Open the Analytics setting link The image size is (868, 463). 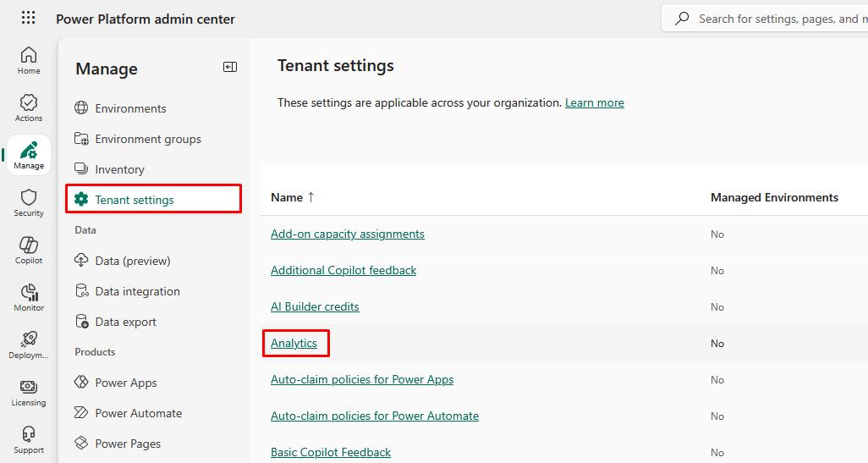[x=294, y=343]
